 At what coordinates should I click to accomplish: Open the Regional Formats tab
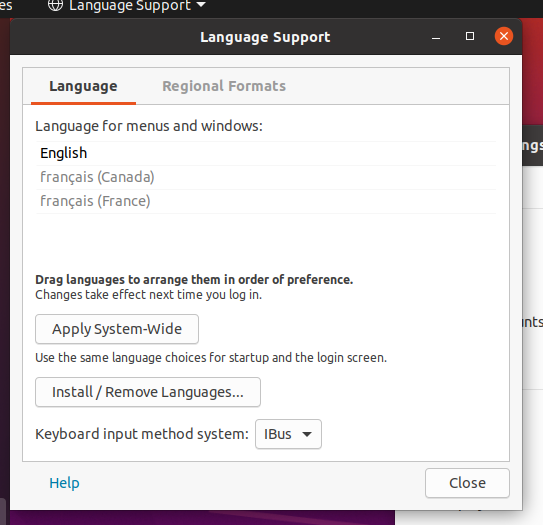[x=224, y=86]
